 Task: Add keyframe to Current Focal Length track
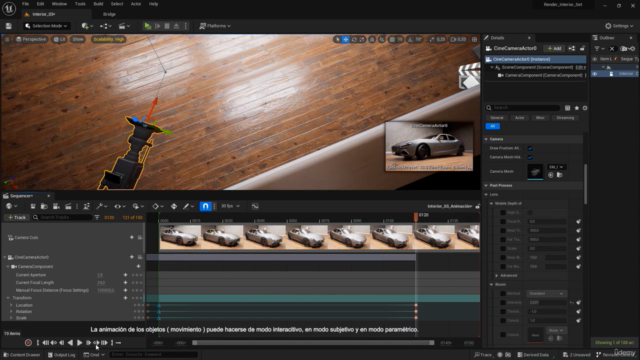[x=125, y=282]
